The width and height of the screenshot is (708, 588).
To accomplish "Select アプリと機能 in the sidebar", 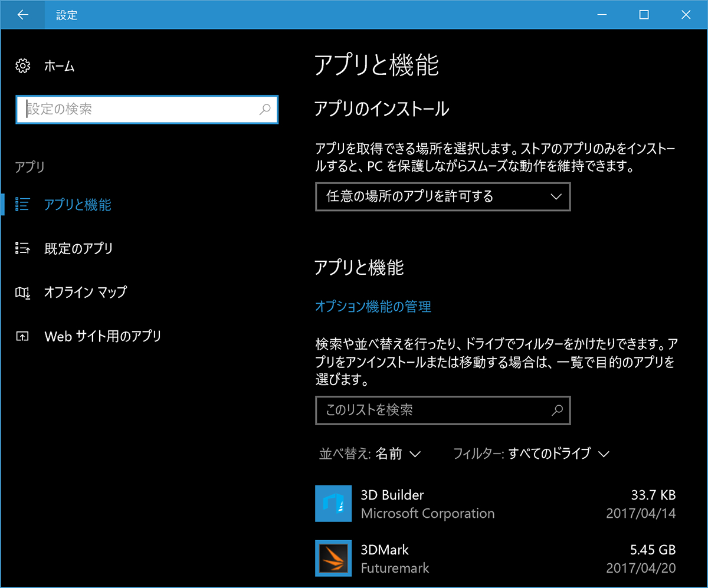I will [x=77, y=205].
